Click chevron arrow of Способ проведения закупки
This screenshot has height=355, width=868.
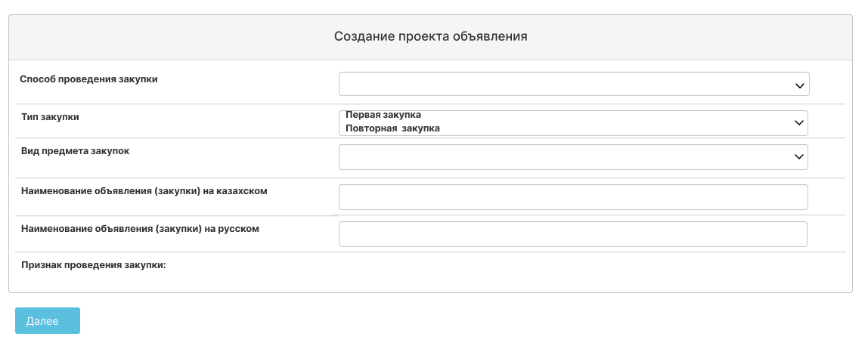click(798, 85)
